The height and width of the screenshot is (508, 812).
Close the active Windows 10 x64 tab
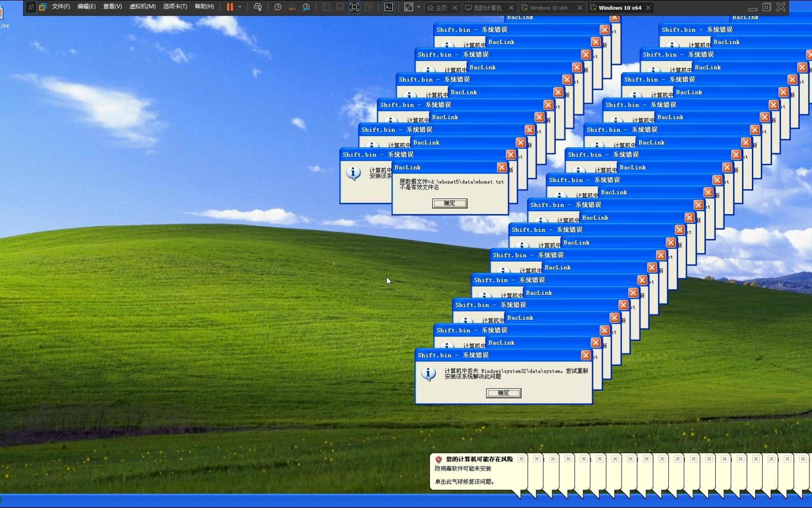(x=648, y=8)
